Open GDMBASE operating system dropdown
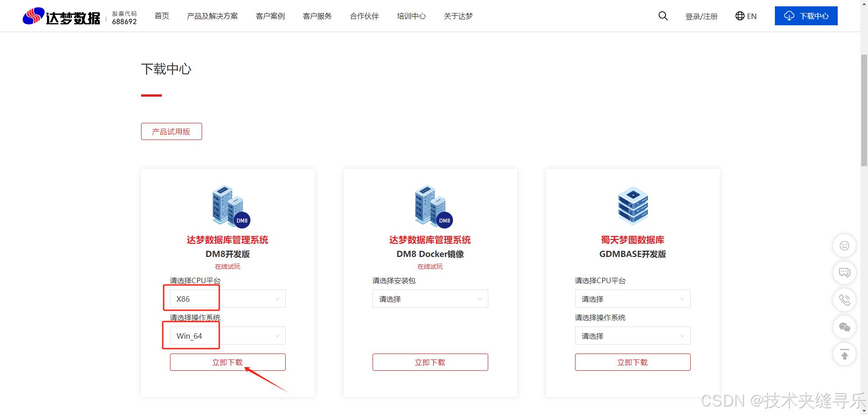Viewport: 868px width, 415px height. point(633,336)
